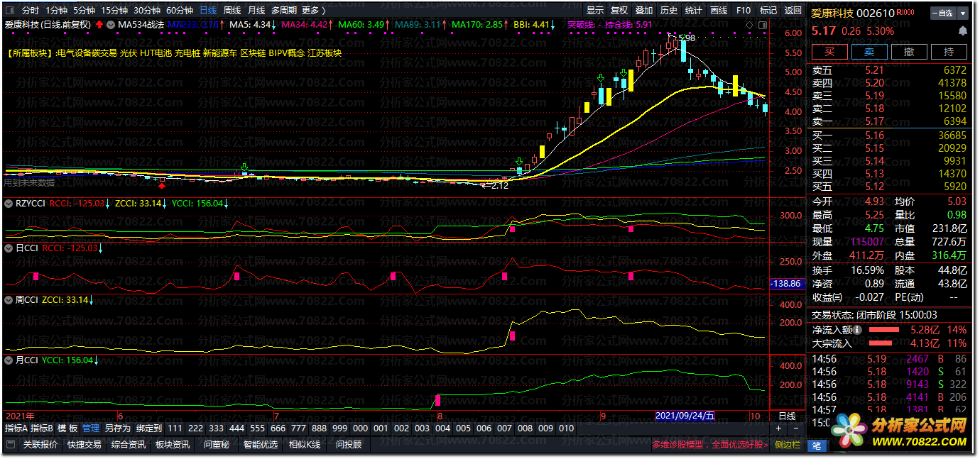Click the price alert bell icon
This screenshot has width=980, height=459.
click(962, 31)
